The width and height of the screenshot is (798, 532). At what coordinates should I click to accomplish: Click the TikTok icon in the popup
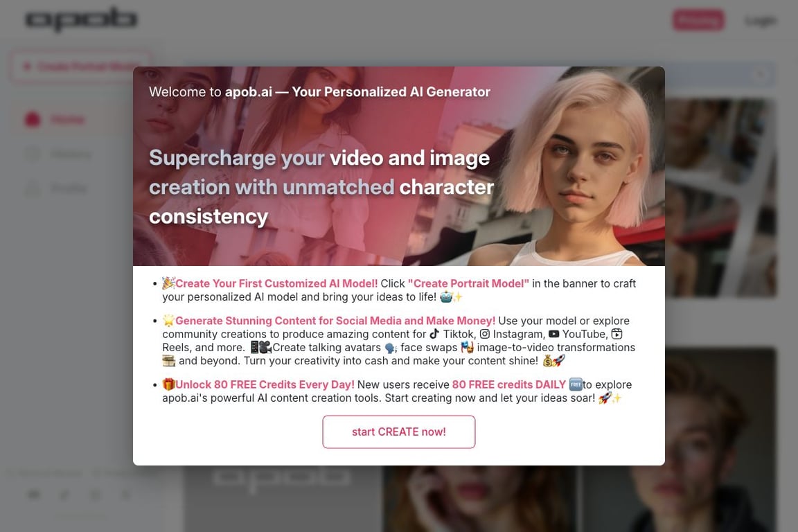434,334
